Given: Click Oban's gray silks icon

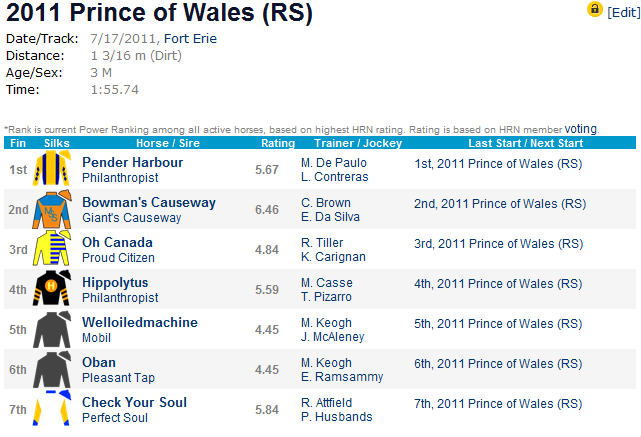Looking at the screenshot, I should coord(52,369).
